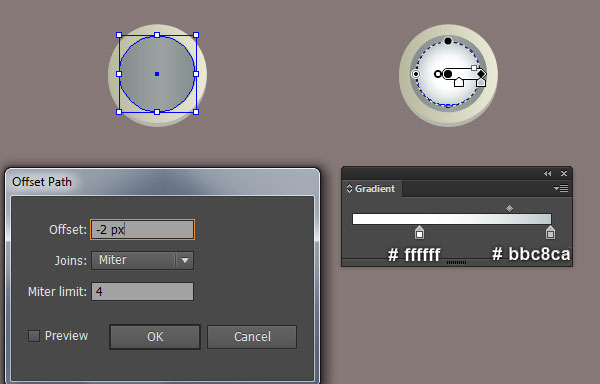Click the Miter joins combo box
This screenshot has width=600, height=384.
pyautogui.click(x=142, y=260)
